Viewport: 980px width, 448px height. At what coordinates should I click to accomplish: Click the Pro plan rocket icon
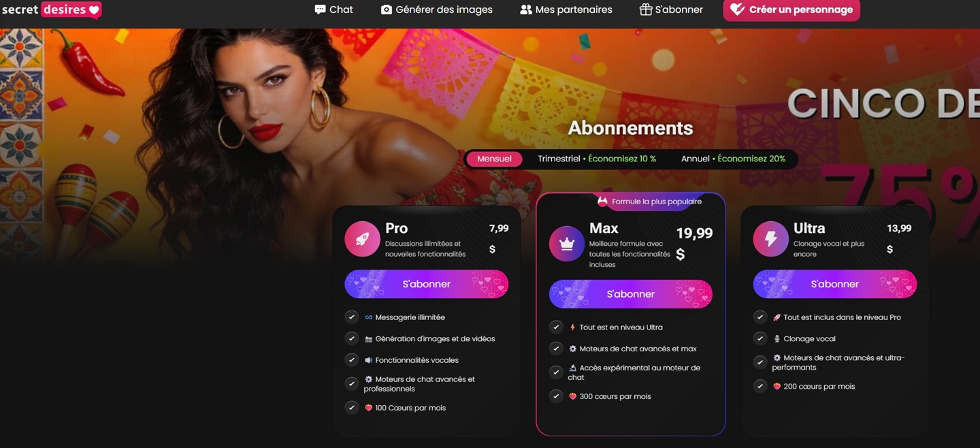coord(362,239)
